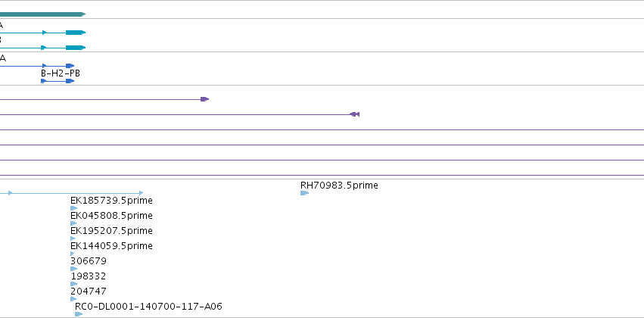Click the long light-blue EST alignment line

(71, 193)
